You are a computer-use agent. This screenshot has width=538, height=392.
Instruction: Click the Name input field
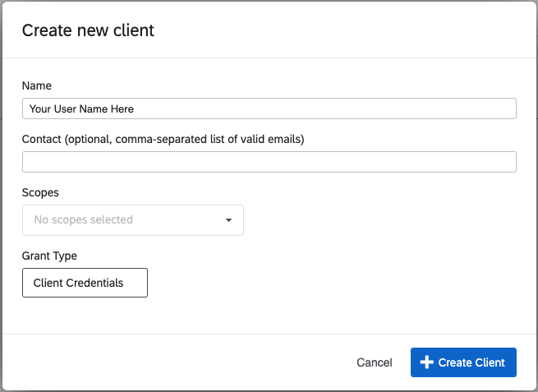269,108
